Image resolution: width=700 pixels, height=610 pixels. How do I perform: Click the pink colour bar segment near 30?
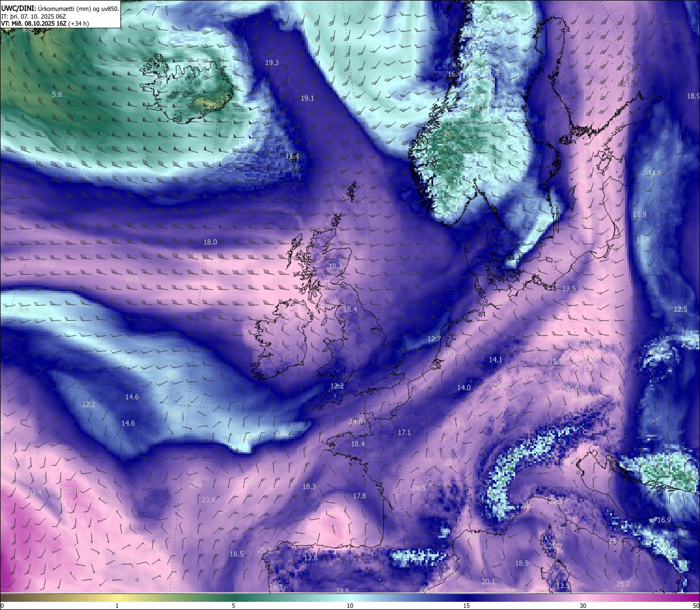tap(583, 597)
